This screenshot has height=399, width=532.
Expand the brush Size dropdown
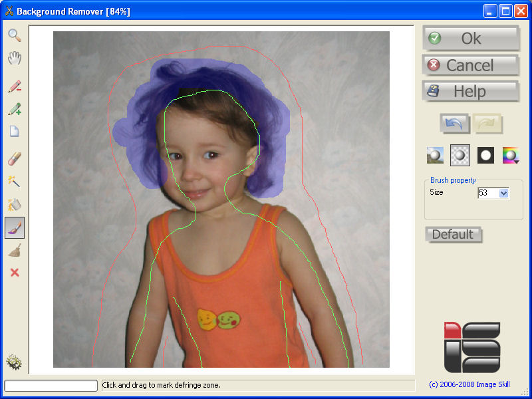[503, 193]
